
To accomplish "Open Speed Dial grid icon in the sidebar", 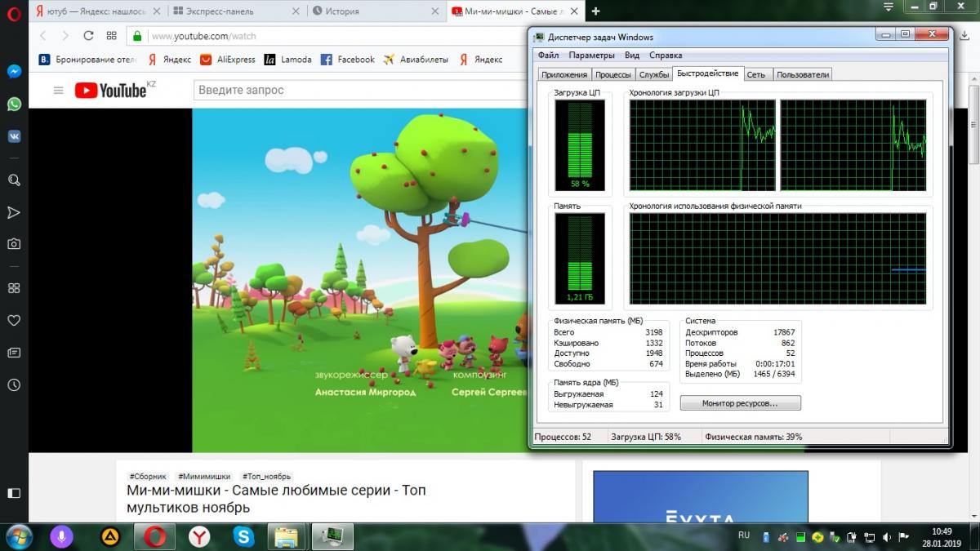I will point(14,288).
